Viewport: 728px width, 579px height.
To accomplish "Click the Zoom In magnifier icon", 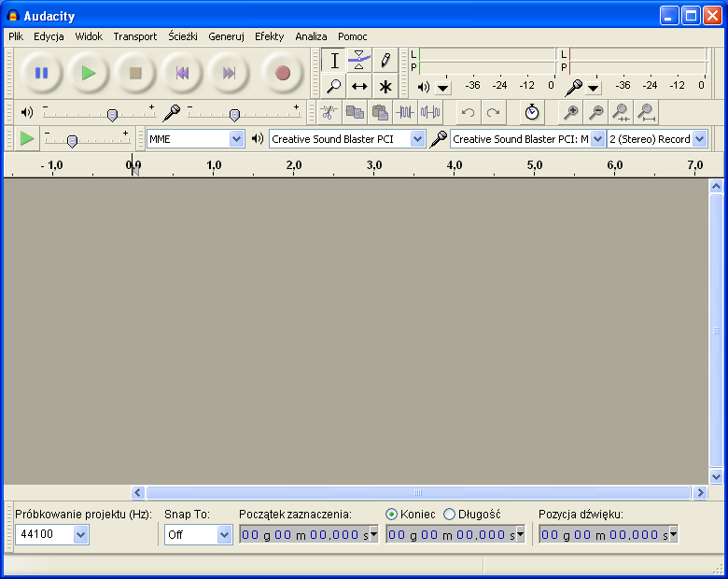I will 569,112.
